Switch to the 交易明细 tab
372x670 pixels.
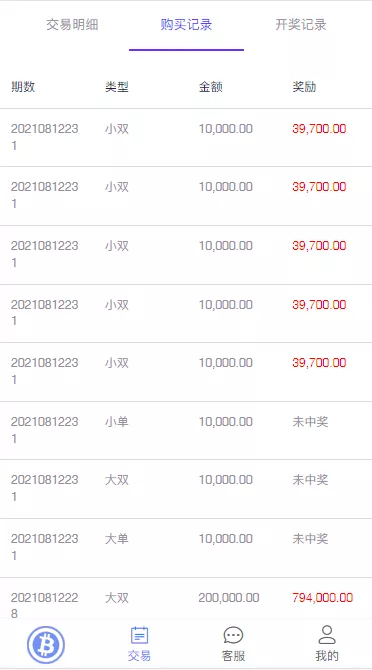pyautogui.click(x=72, y=25)
